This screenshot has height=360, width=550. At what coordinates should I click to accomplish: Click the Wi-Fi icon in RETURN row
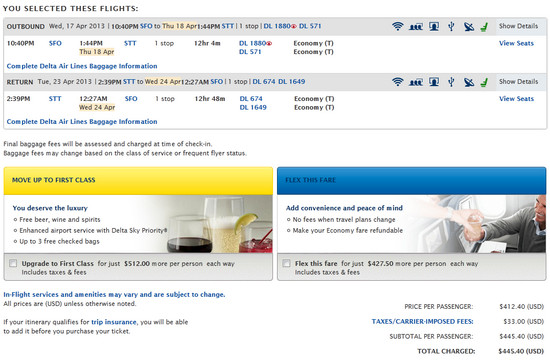click(x=397, y=82)
